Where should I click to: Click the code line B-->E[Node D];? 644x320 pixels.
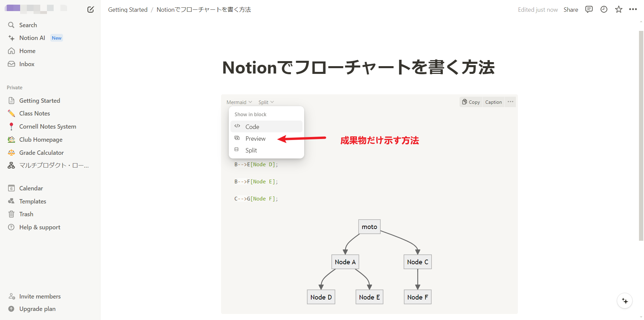tap(256, 165)
